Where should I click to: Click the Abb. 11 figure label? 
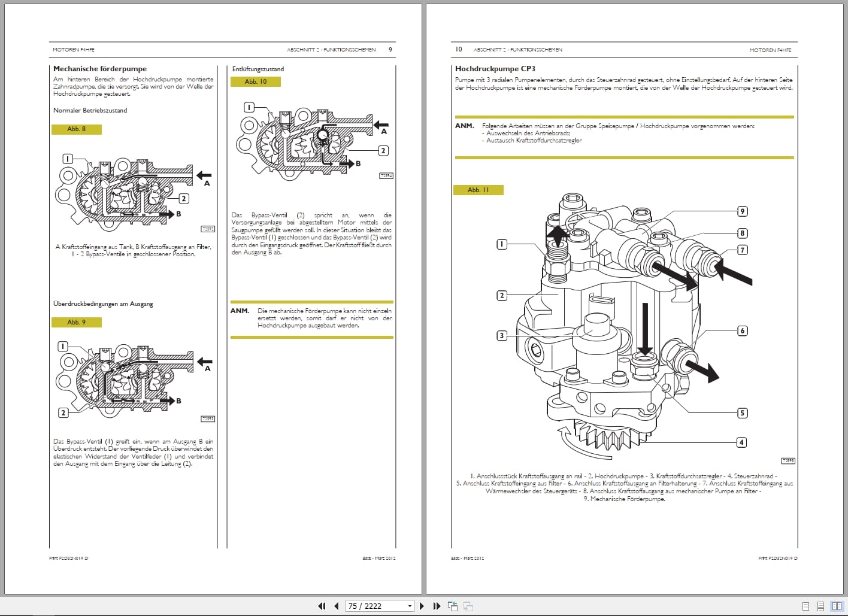pyautogui.click(x=479, y=190)
